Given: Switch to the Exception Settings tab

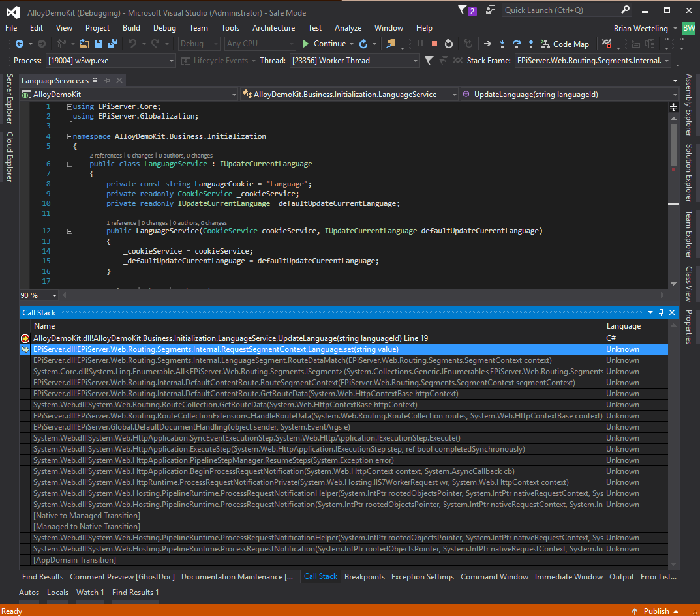Looking at the screenshot, I should click(422, 577).
